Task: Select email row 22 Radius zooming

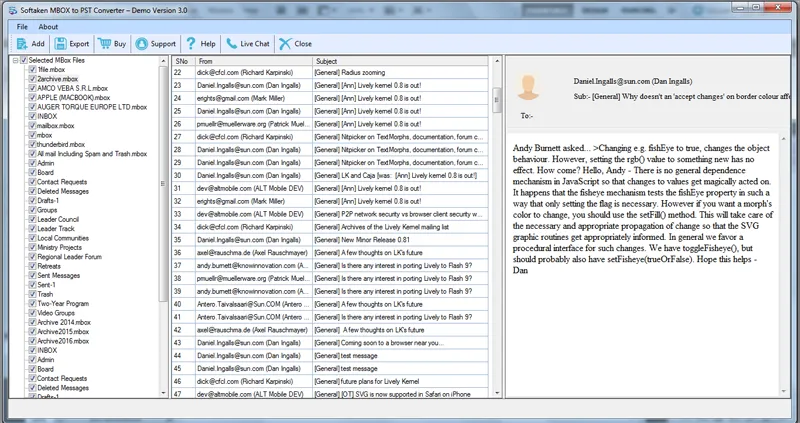Action: pyautogui.click(x=330, y=72)
